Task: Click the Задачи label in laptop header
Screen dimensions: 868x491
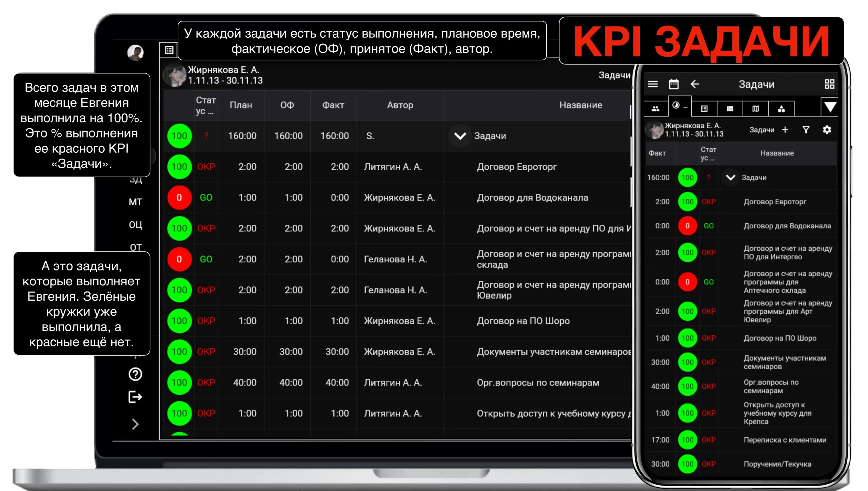Action: point(614,75)
